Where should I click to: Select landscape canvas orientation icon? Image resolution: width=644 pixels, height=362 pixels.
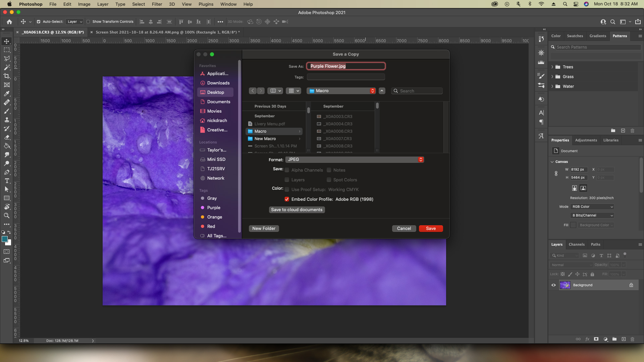(x=583, y=188)
